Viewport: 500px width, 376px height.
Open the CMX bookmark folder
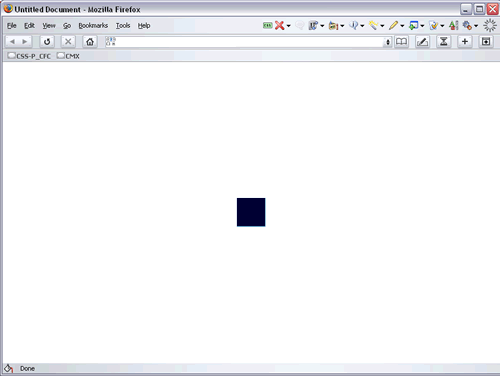[x=68, y=56]
